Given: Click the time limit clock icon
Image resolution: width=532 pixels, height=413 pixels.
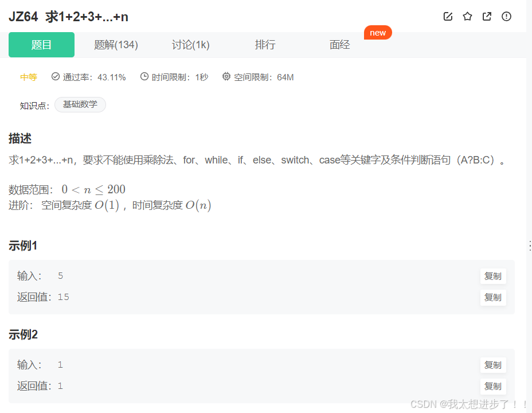Looking at the screenshot, I should point(144,76).
